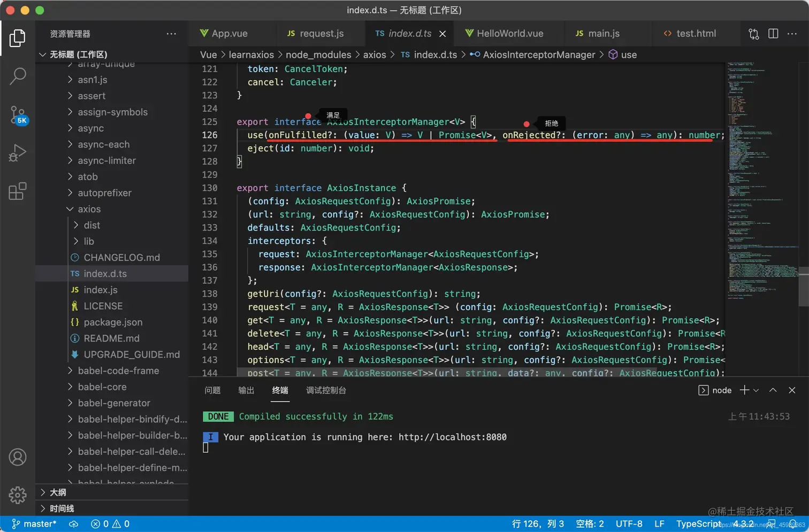Screen dimensions: 809x532
Task: Click the editor vertical scrollbar thumb
Action: 804,287
